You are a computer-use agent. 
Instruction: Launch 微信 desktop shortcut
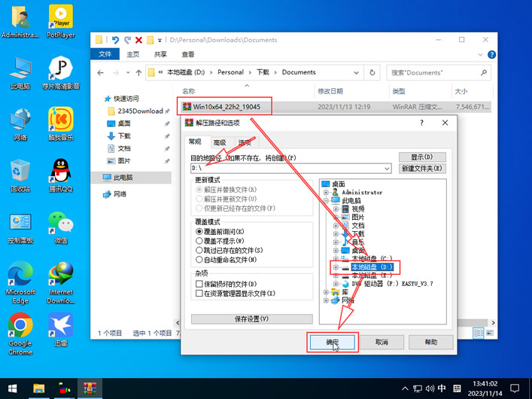pyautogui.click(x=61, y=227)
